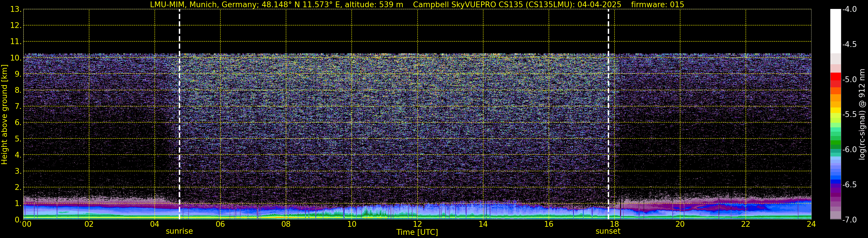The height and width of the screenshot is (238, 868).
Task: Click the 4 km height tick label
Action: pos(18,155)
